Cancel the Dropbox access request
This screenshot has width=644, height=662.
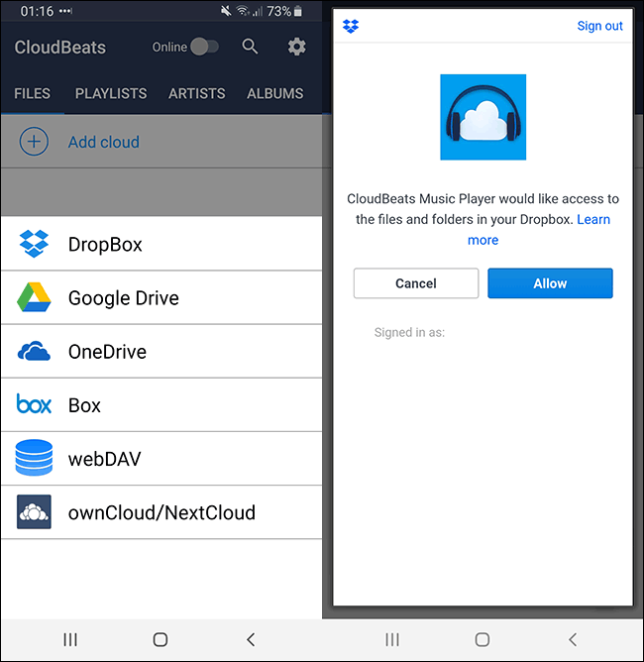click(x=416, y=283)
